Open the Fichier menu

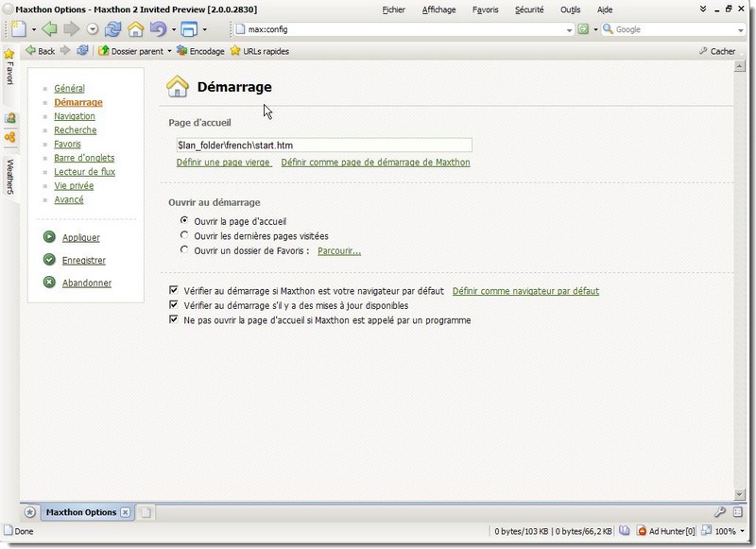[x=393, y=9]
